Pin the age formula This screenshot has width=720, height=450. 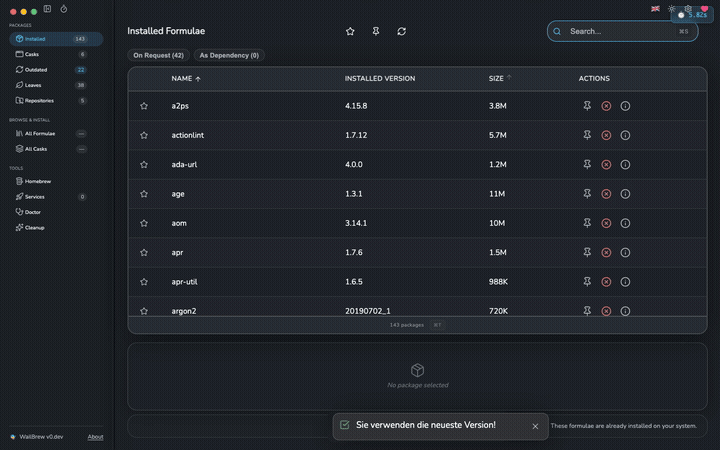click(587, 194)
